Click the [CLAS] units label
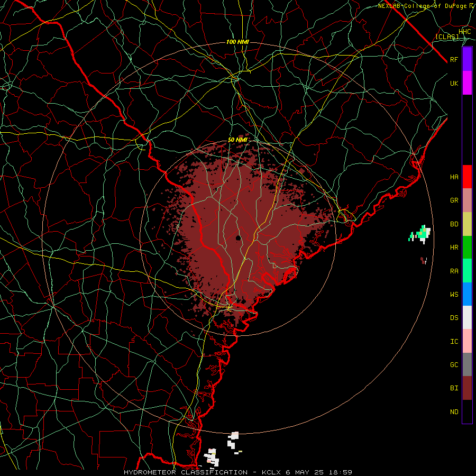The image size is (476, 476). pyautogui.click(x=447, y=37)
